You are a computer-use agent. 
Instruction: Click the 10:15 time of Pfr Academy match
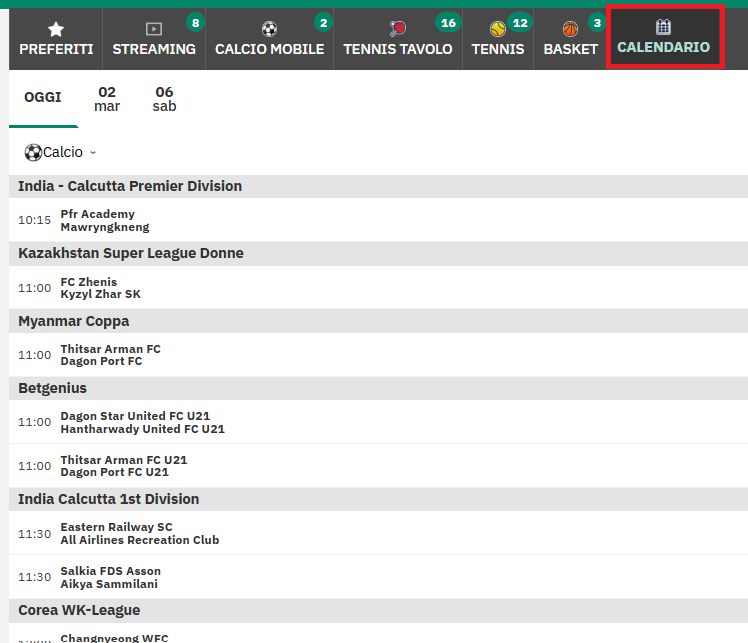(x=34, y=220)
